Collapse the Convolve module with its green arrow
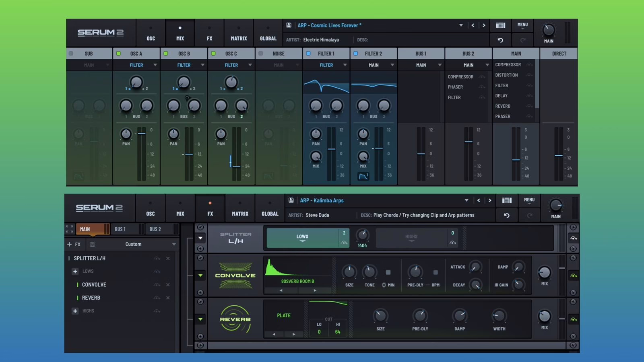The width and height of the screenshot is (644, 362). click(200, 276)
